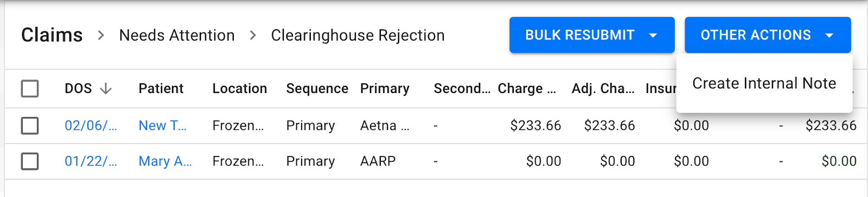Viewport: 868px width, 197px height.
Task: Open the Needs Attention breadcrumb
Action: [x=177, y=35]
